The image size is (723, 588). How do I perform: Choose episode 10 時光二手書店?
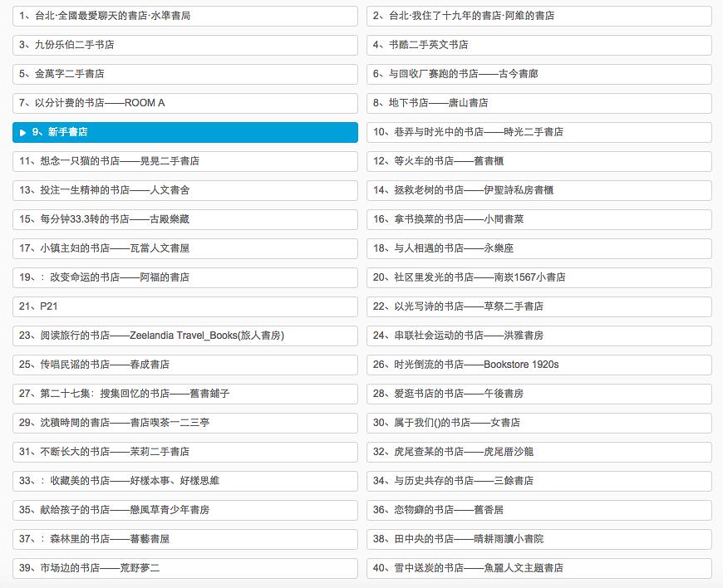[x=539, y=132]
